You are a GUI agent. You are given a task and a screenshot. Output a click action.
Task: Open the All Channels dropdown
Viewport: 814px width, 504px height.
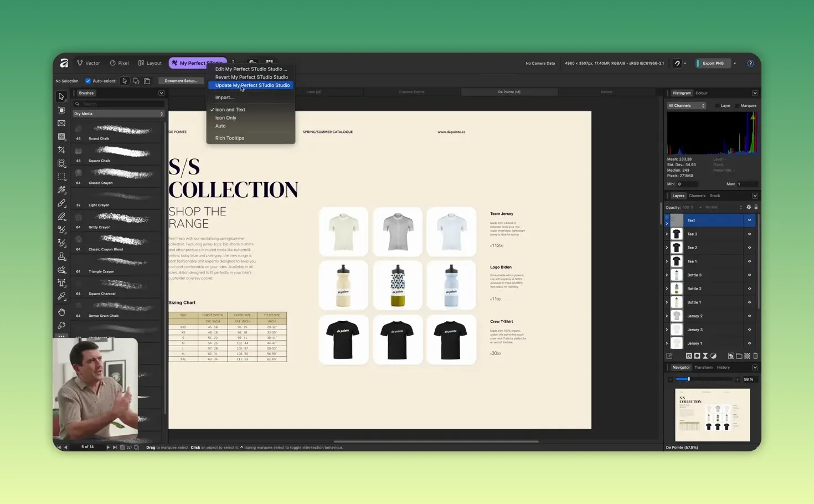pyautogui.click(x=686, y=106)
